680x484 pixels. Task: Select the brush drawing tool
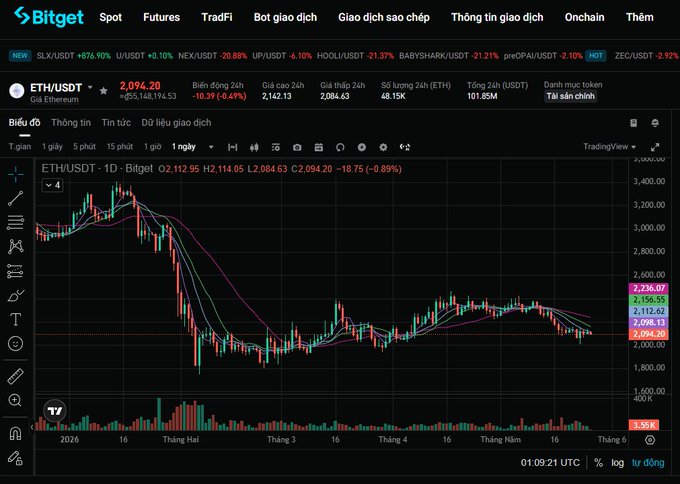point(16,296)
